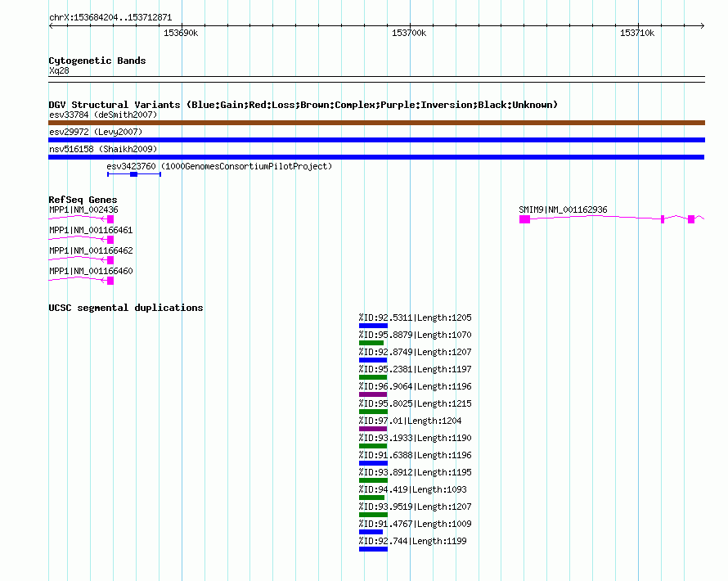Screen dimensions: 728x581
Task: Select the green bar under %ID:94.419
Action: click(372, 498)
